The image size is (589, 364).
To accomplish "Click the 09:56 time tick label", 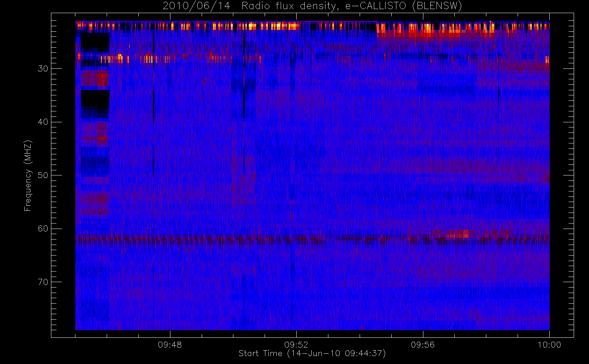I will (x=423, y=345).
